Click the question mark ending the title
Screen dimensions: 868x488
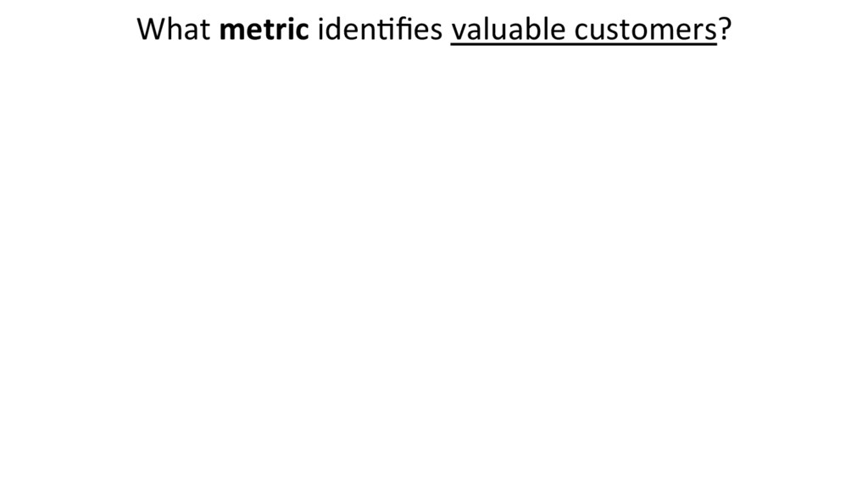point(726,30)
